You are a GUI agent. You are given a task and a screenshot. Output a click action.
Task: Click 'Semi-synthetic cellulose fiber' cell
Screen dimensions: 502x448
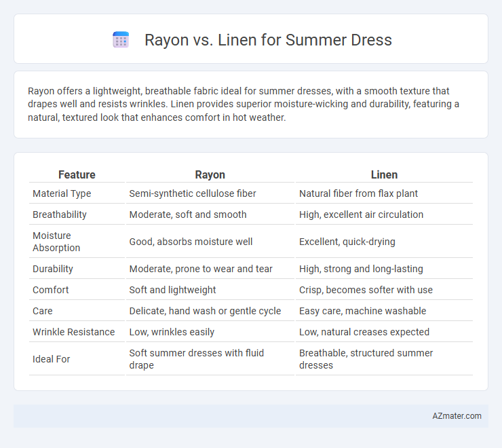193,193
